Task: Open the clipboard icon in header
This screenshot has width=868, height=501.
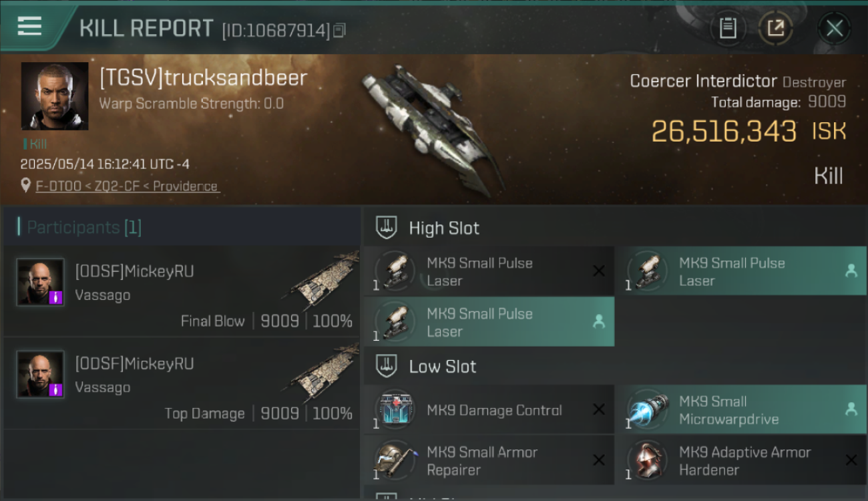Action: pos(727,28)
